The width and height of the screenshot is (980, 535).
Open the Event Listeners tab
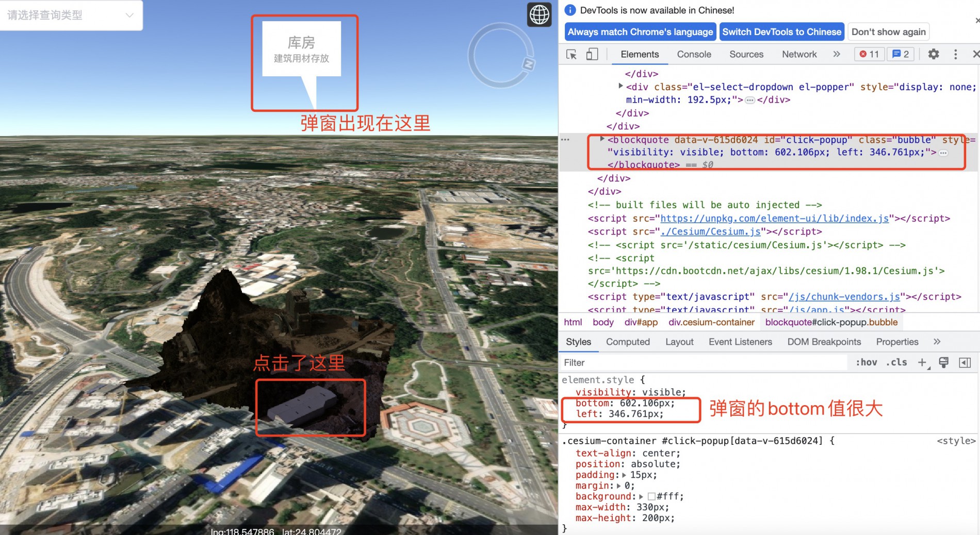[740, 342]
